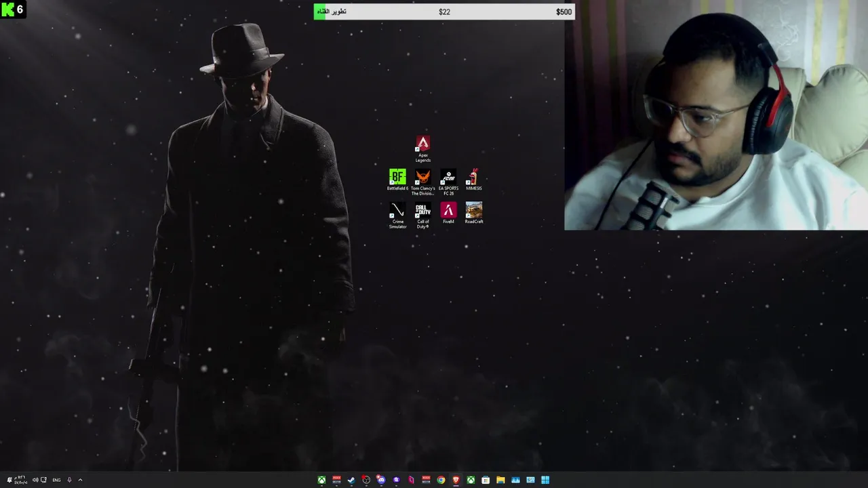Open Microsoft Store from the taskbar

[x=486, y=480]
